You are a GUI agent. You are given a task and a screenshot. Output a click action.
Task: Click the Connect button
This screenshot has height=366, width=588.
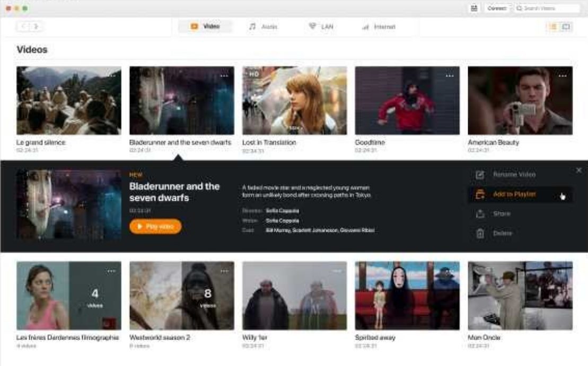pos(497,8)
